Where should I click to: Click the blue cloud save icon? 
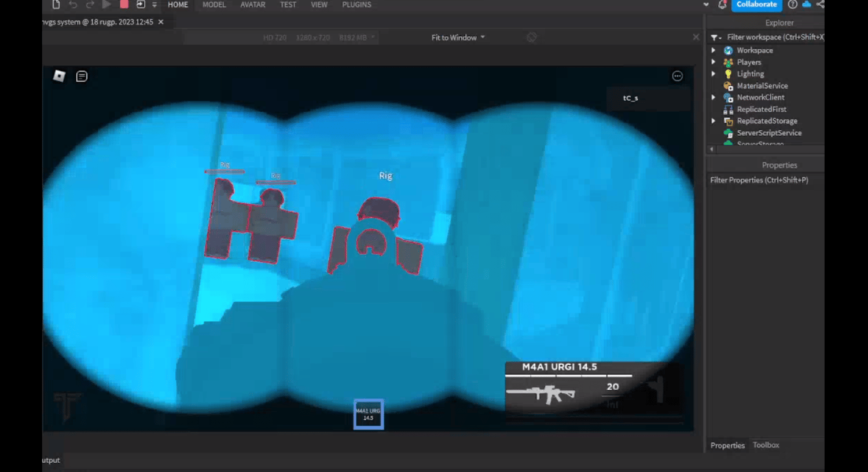pos(807,5)
